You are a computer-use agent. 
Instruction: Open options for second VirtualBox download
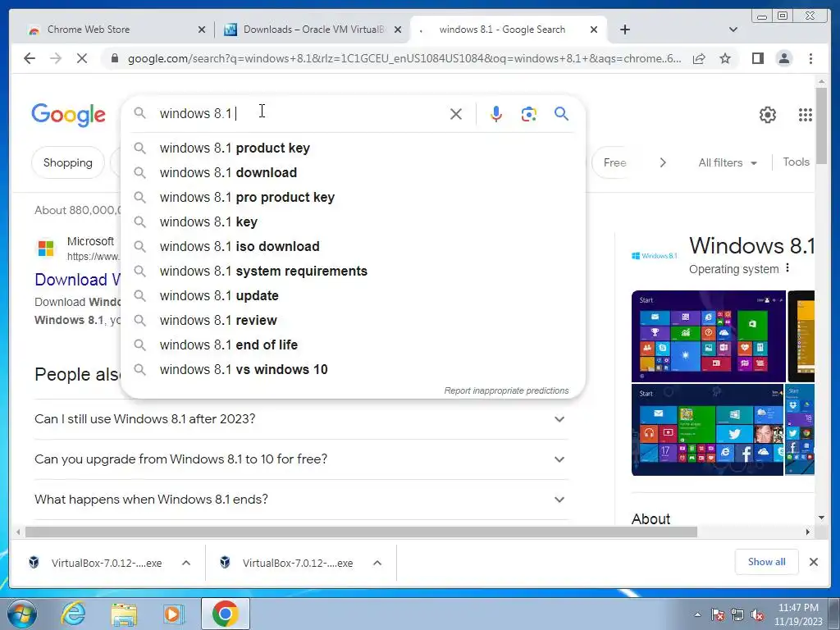pyautogui.click(x=377, y=563)
